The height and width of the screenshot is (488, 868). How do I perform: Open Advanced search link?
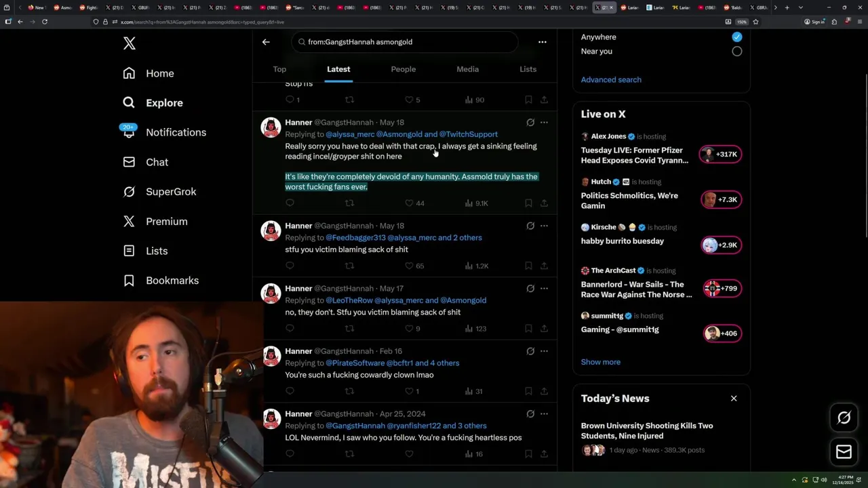pos(611,80)
